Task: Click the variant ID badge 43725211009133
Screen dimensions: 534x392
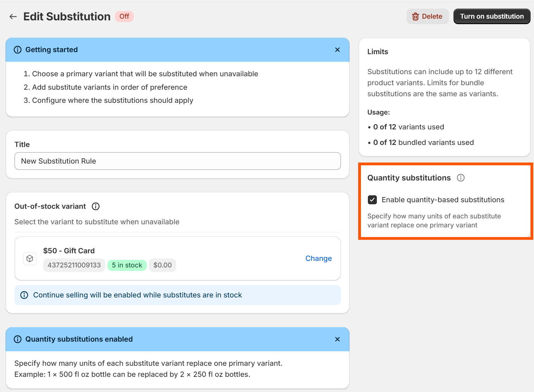Action: [74, 265]
